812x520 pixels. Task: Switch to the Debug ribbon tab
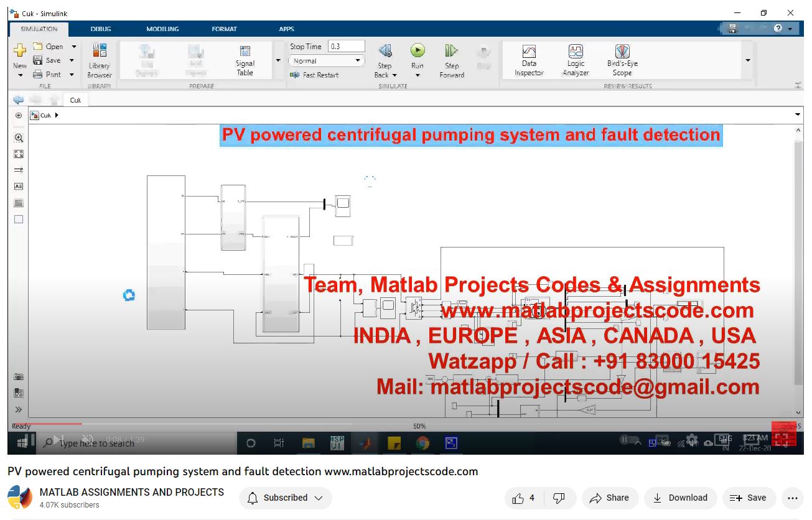101,29
